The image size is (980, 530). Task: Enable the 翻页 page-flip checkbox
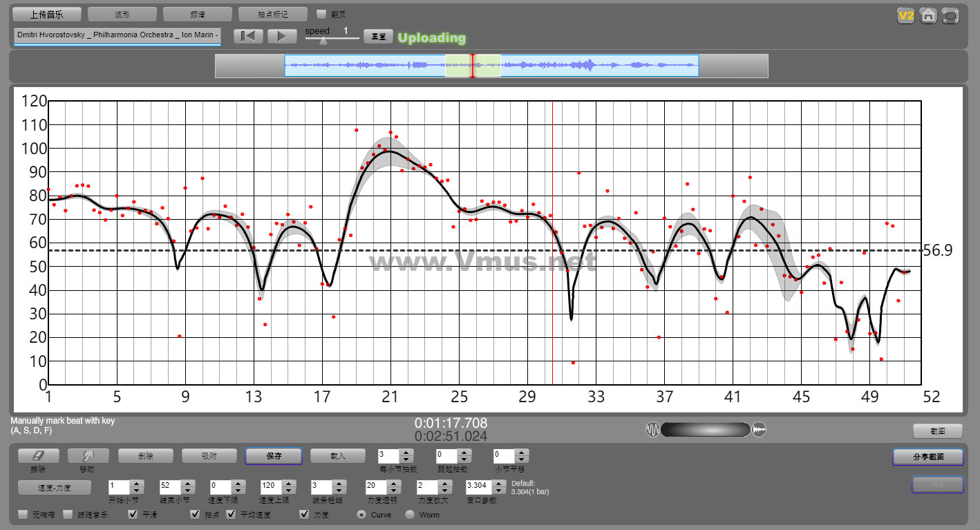(x=321, y=14)
